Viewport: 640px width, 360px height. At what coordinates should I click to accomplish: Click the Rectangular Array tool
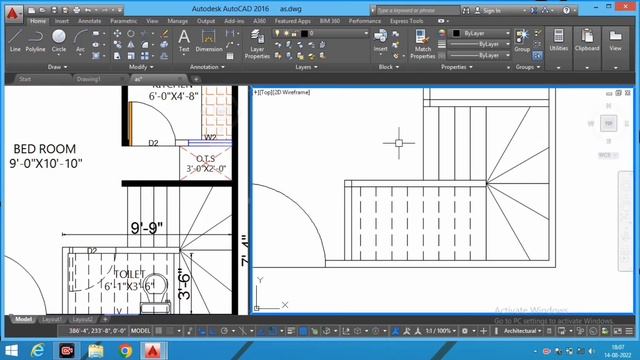pos(144,56)
